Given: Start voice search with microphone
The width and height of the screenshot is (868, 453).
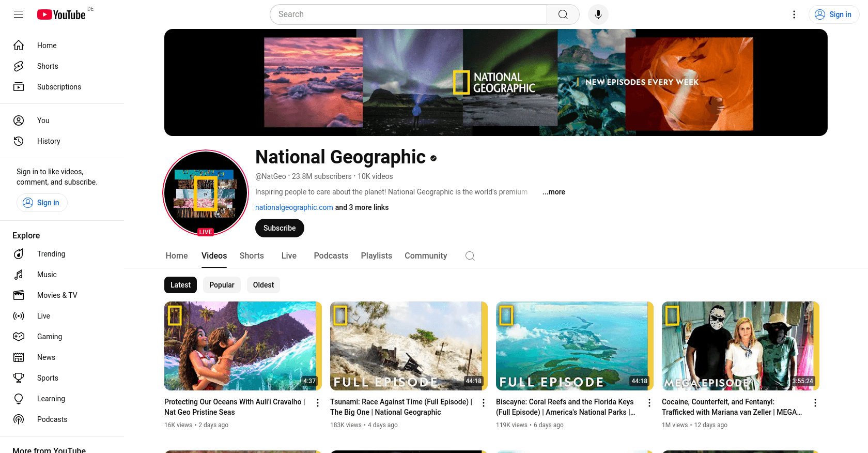Looking at the screenshot, I should (x=598, y=14).
